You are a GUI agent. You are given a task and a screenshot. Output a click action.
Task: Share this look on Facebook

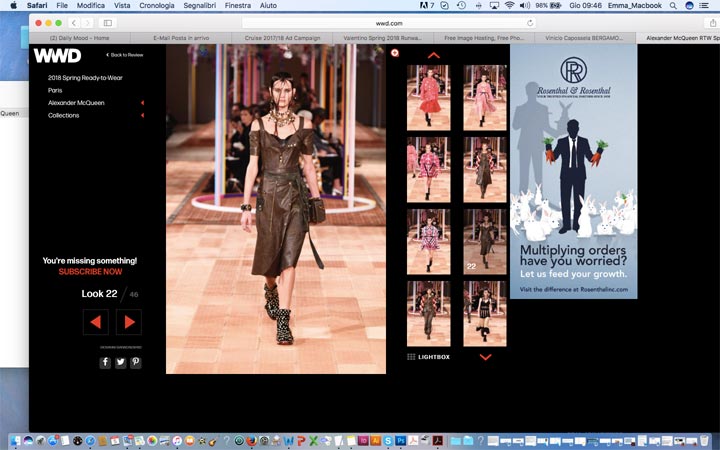(105, 362)
